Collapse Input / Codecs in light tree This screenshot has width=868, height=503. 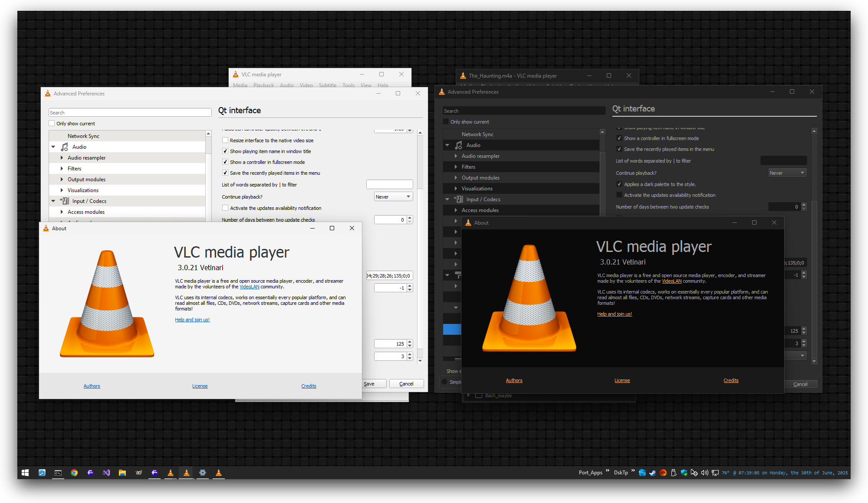(53, 201)
